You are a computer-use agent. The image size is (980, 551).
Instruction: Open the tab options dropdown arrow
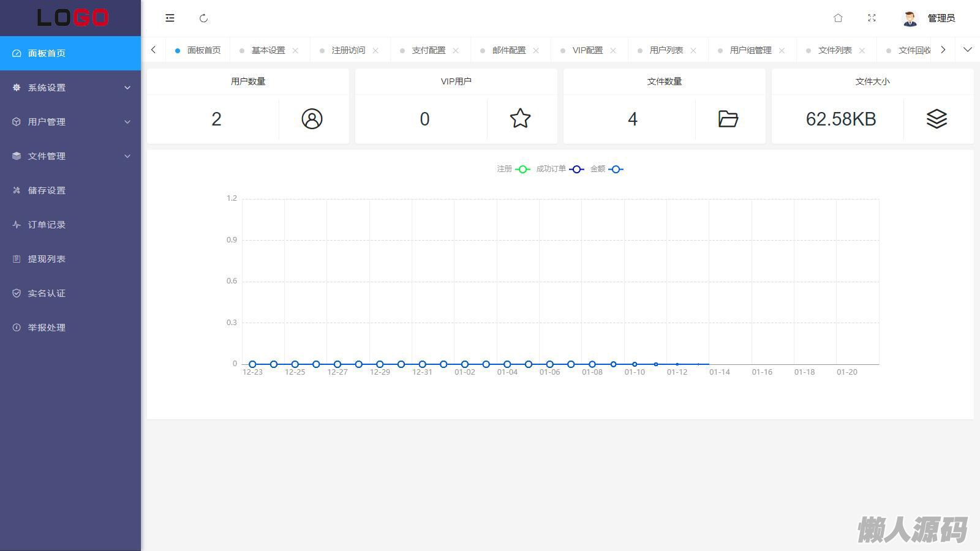[x=967, y=50]
